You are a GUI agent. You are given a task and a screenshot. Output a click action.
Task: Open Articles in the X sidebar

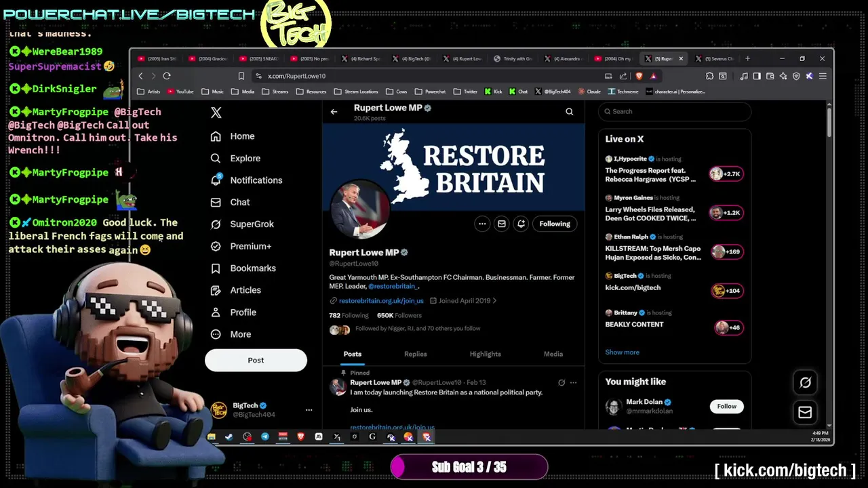click(235, 290)
